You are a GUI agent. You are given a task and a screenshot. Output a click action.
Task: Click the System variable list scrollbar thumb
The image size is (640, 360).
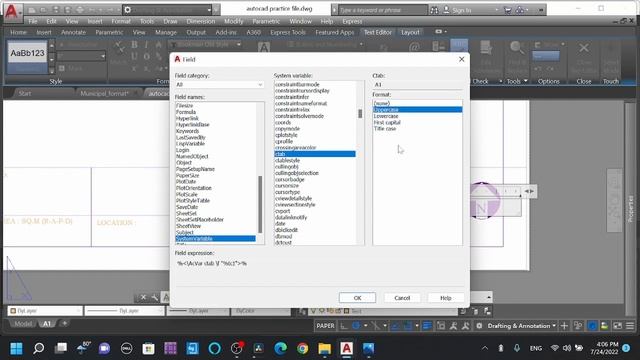coord(360,113)
